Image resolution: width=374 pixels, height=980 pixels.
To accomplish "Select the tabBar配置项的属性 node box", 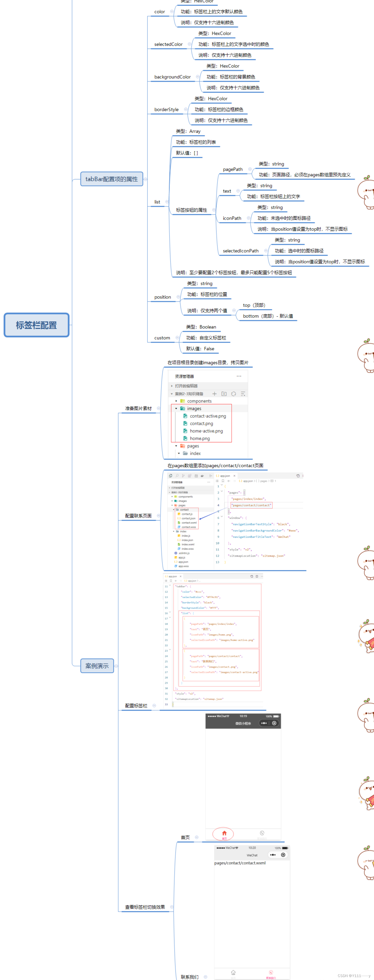I will tap(111, 179).
